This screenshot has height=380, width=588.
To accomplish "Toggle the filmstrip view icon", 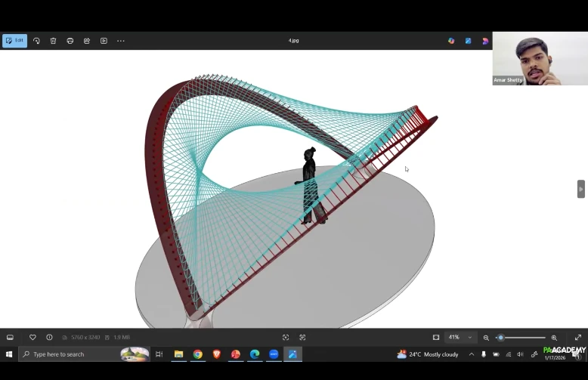I will tap(11, 338).
